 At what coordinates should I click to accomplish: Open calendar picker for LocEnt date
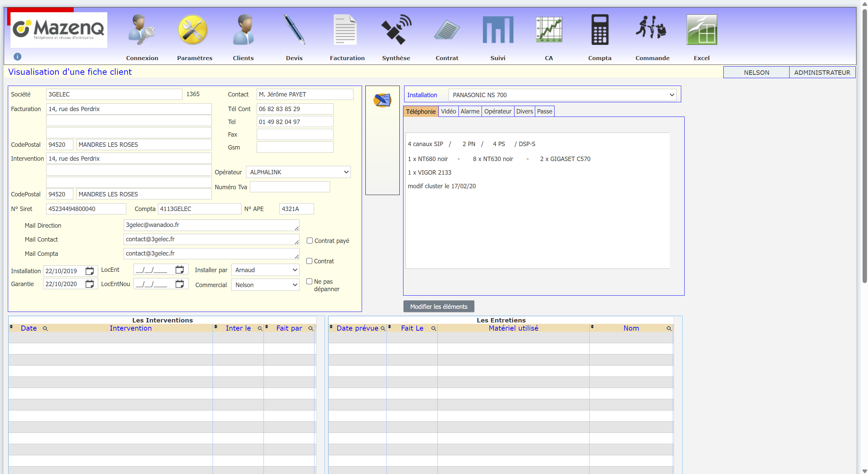180,269
